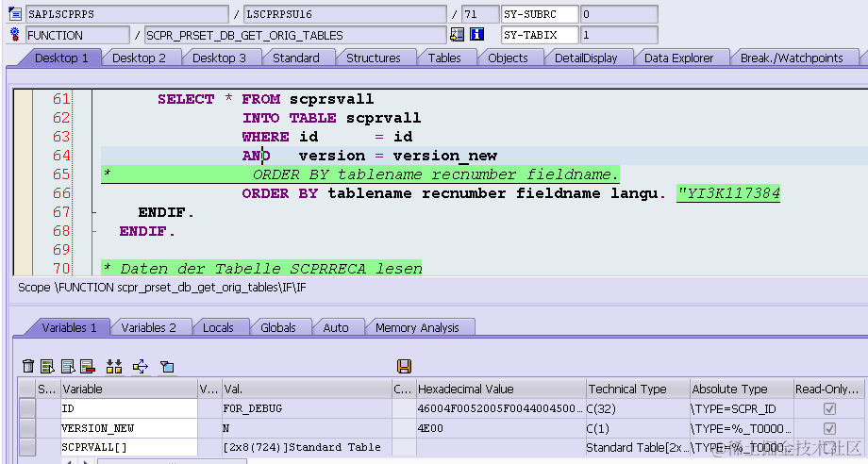
Task: Click the code line AND version = version_new
Action: pos(370,156)
